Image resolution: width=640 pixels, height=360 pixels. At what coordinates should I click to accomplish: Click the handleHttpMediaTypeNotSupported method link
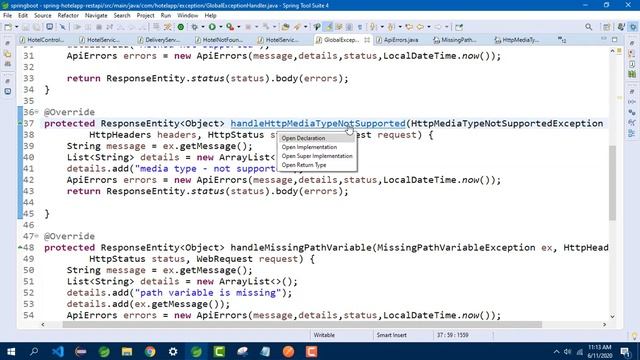click(x=318, y=123)
